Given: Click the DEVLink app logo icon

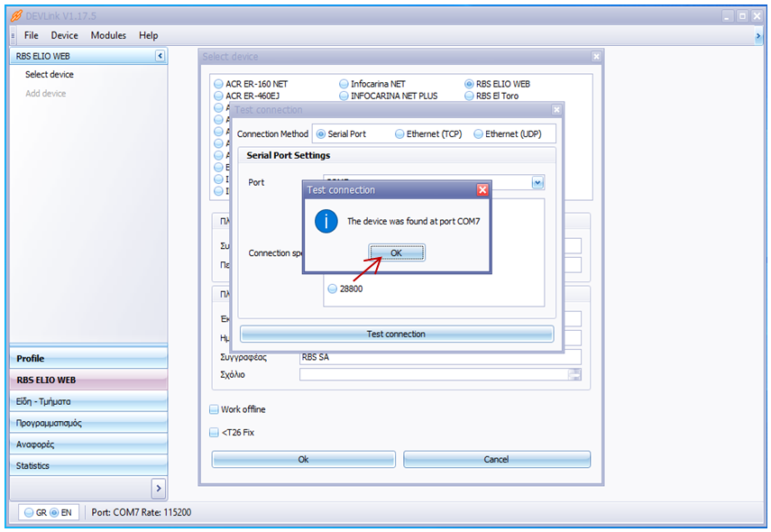Looking at the screenshot, I should point(15,15).
